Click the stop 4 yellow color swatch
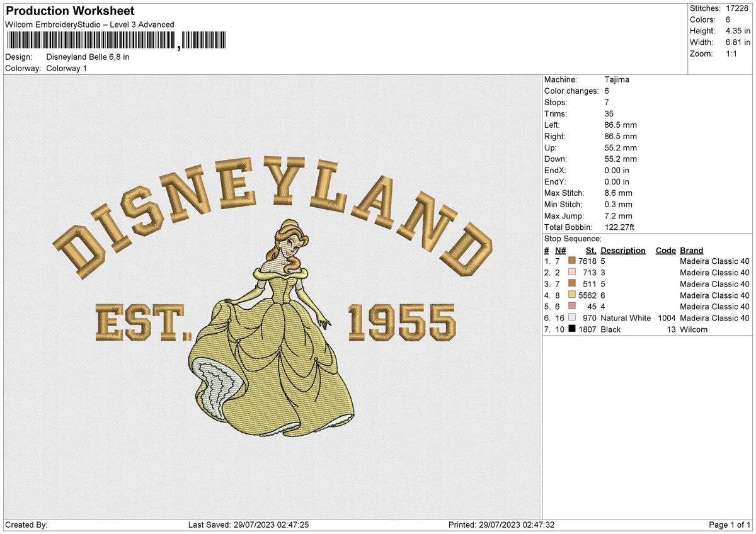This screenshot has width=756, height=534. 572,295
